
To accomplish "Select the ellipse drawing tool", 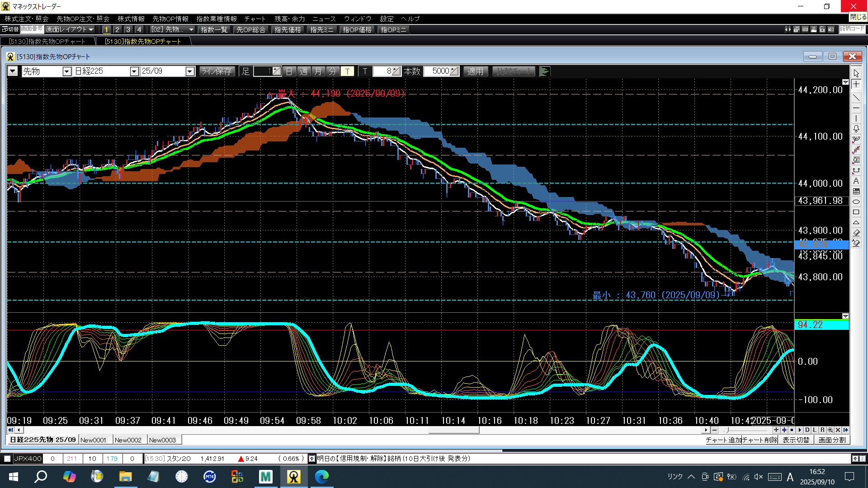I will point(856,202).
